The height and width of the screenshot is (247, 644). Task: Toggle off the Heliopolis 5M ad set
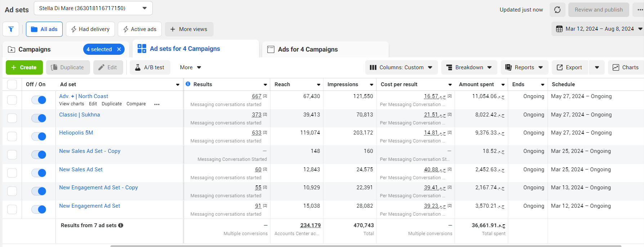tap(39, 136)
